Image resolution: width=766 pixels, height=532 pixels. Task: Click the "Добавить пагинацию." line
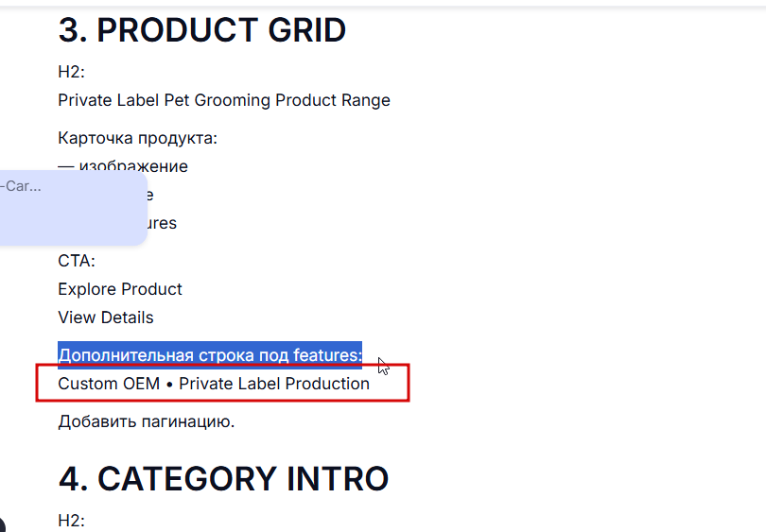point(146,421)
